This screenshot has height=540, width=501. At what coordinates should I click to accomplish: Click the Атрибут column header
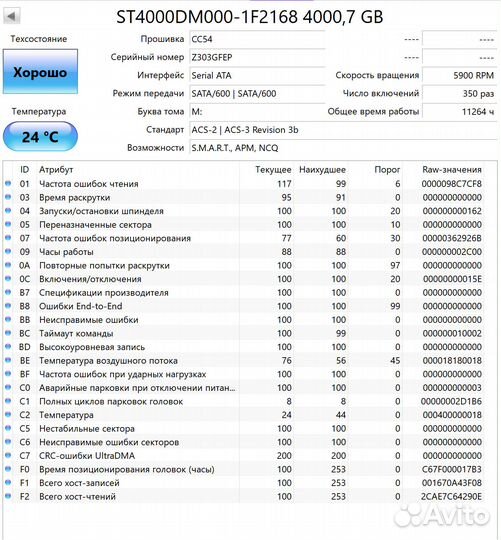[56, 169]
